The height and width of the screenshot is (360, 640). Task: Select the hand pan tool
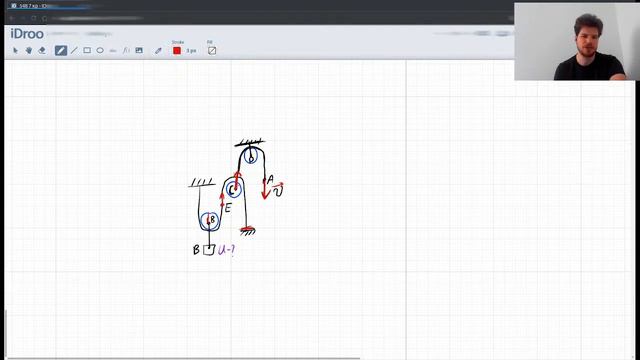[x=29, y=51]
